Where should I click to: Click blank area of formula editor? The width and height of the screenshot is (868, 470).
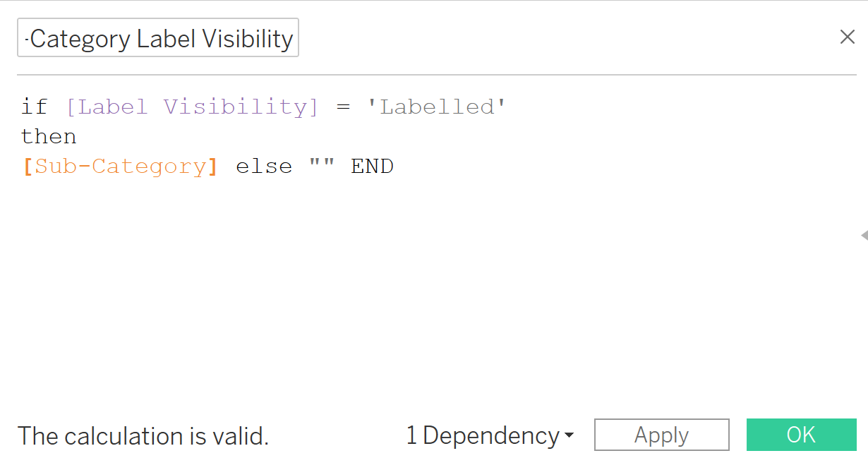[423, 296]
